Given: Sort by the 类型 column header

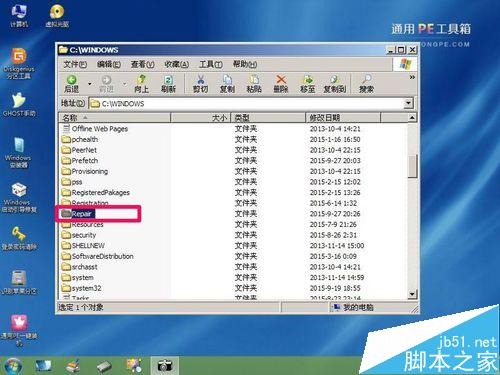Looking at the screenshot, I should [x=268, y=118].
